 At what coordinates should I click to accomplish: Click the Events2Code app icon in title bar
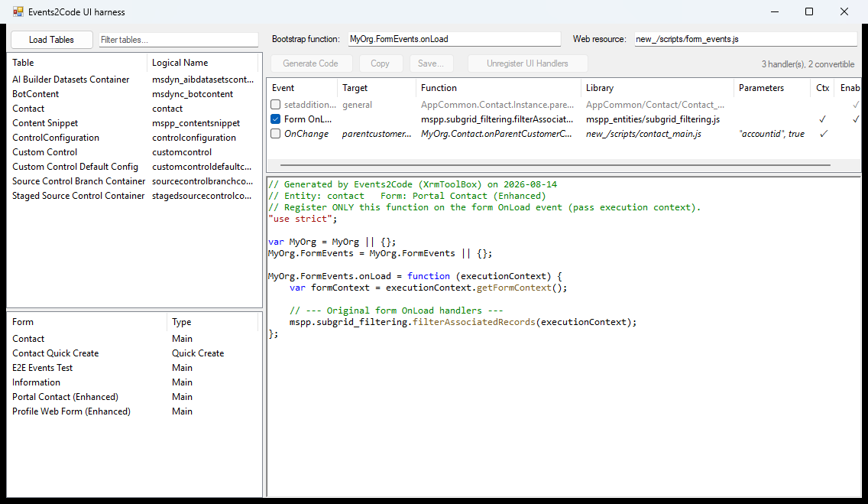(x=18, y=11)
